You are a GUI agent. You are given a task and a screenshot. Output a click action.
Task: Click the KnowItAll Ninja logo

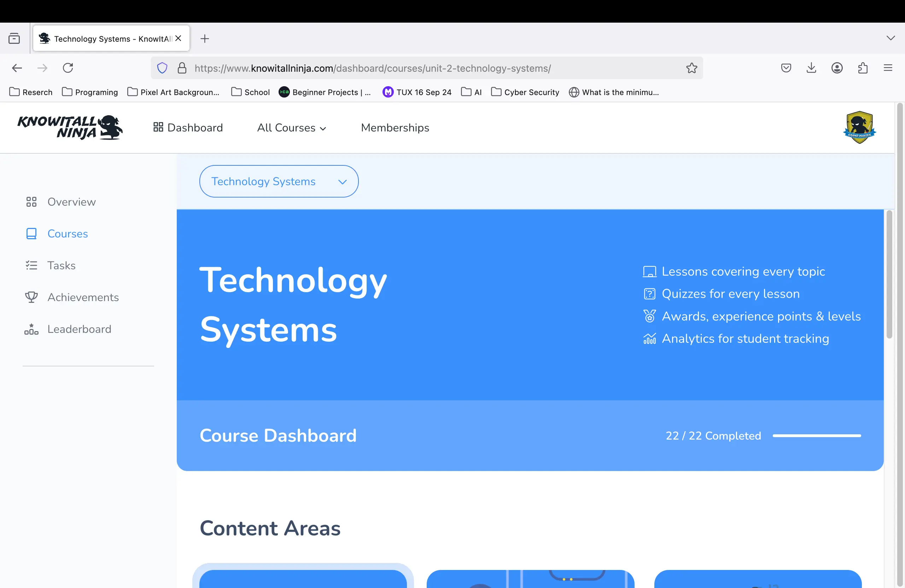pos(70,128)
